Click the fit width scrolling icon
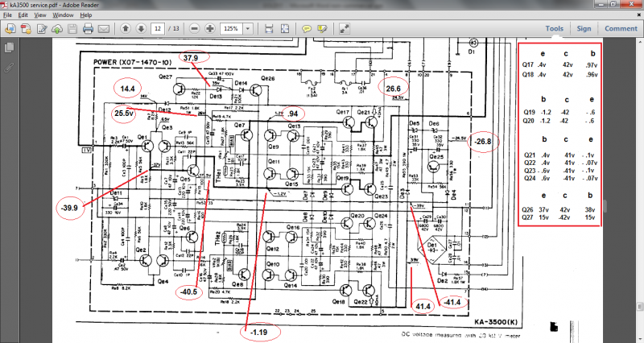 pos(269,29)
